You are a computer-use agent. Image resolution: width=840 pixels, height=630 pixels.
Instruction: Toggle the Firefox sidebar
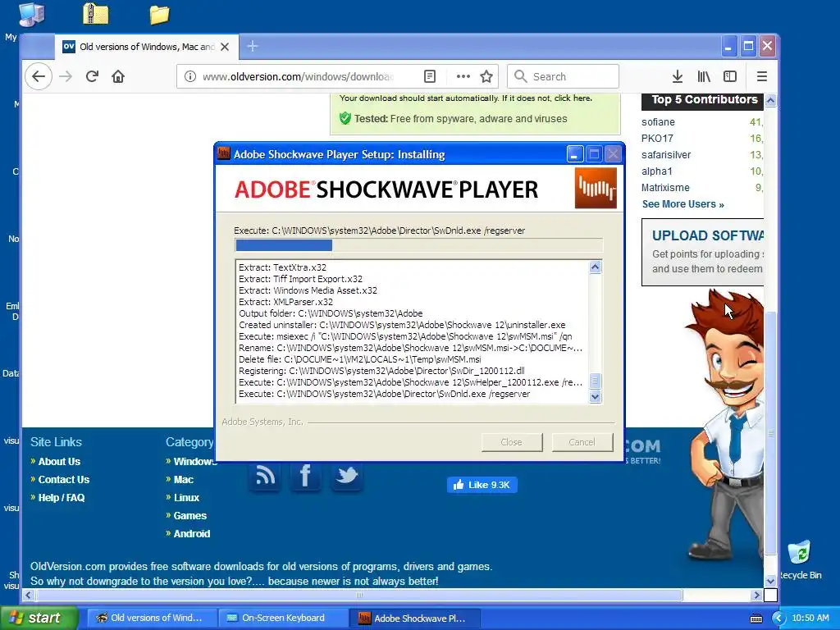(x=730, y=76)
